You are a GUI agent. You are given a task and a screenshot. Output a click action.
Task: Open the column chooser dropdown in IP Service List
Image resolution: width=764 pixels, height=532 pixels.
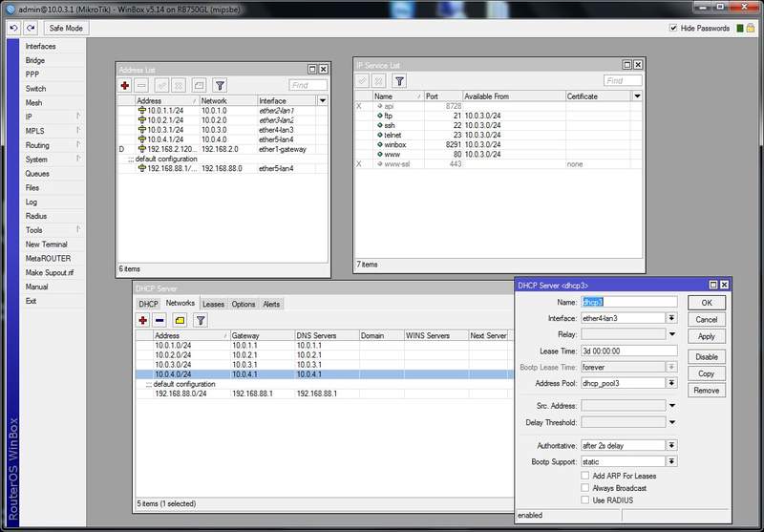[x=637, y=96]
